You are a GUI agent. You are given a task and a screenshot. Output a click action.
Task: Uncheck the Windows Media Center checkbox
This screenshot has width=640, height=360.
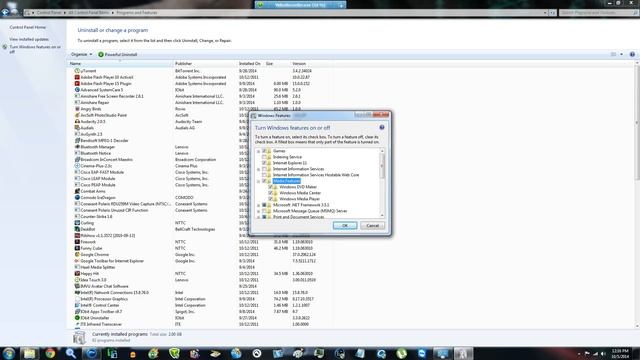click(270, 193)
